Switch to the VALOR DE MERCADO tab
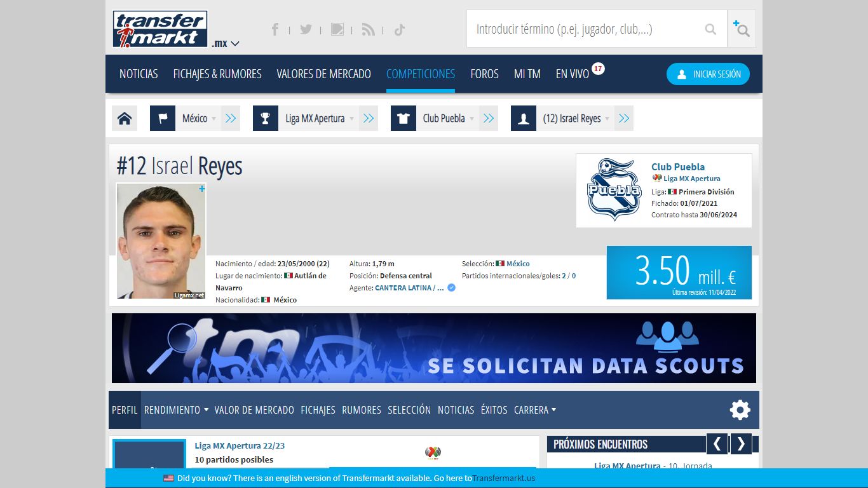Screen dimensions: 868x488 pyautogui.click(x=254, y=410)
